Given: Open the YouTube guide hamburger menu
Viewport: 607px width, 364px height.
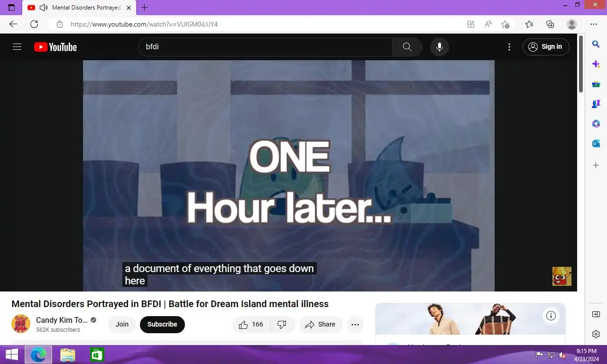Looking at the screenshot, I should tap(17, 47).
